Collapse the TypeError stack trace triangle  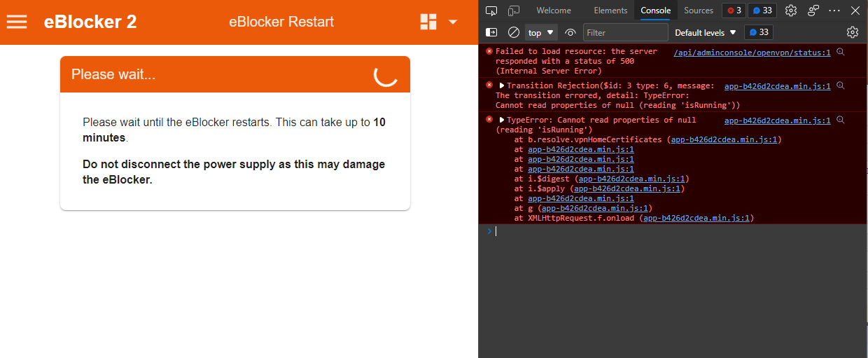(502, 120)
